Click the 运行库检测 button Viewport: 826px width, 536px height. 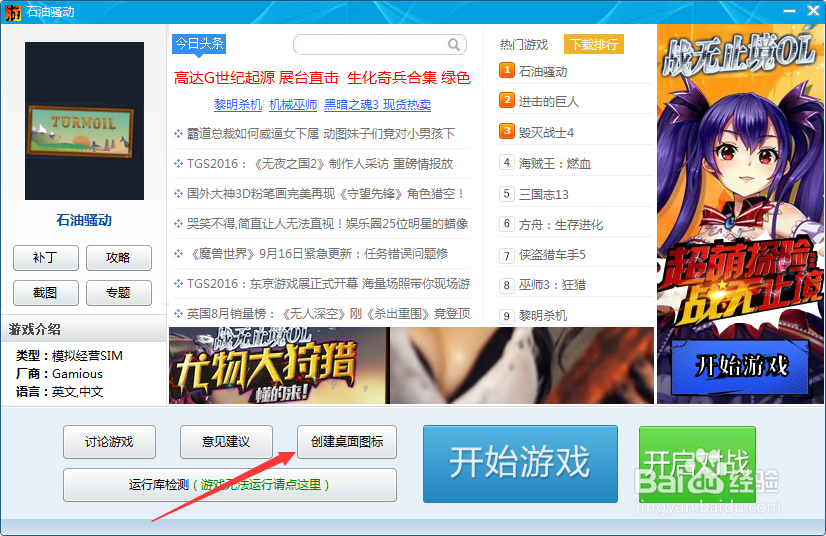[x=230, y=485]
